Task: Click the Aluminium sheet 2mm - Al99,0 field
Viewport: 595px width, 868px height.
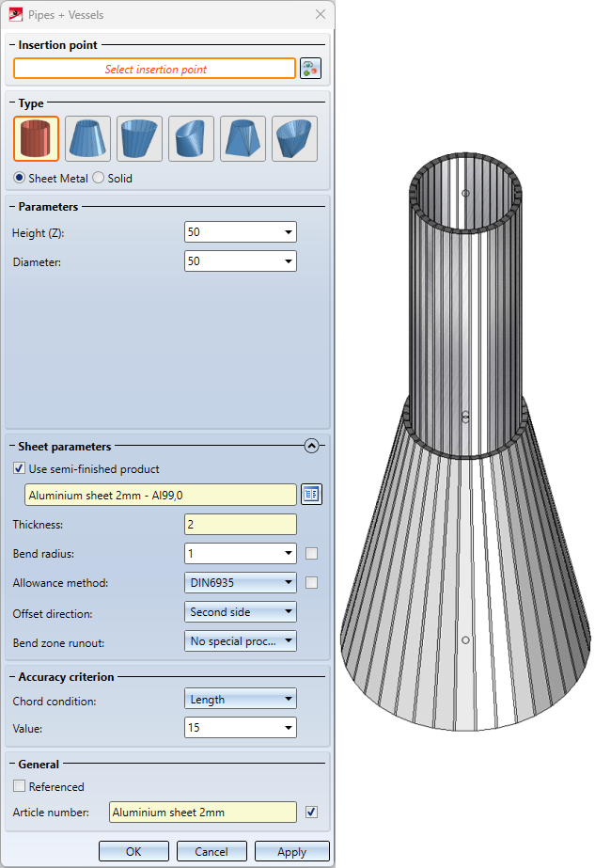Action: (x=161, y=495)
